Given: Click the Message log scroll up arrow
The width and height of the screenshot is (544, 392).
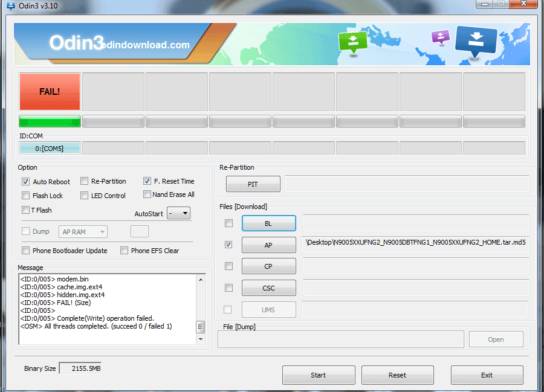Looking at the screenshot, I should click(x=201, y=280).
